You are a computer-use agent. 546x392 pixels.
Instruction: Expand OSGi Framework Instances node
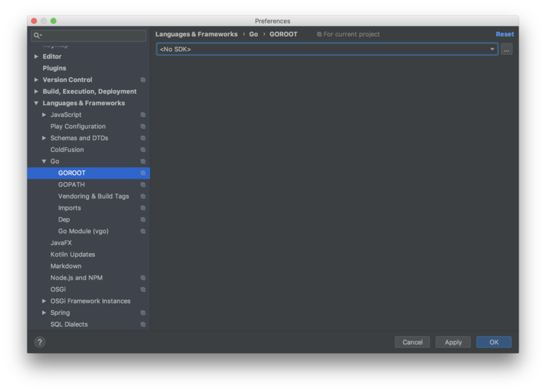(44, 301)
